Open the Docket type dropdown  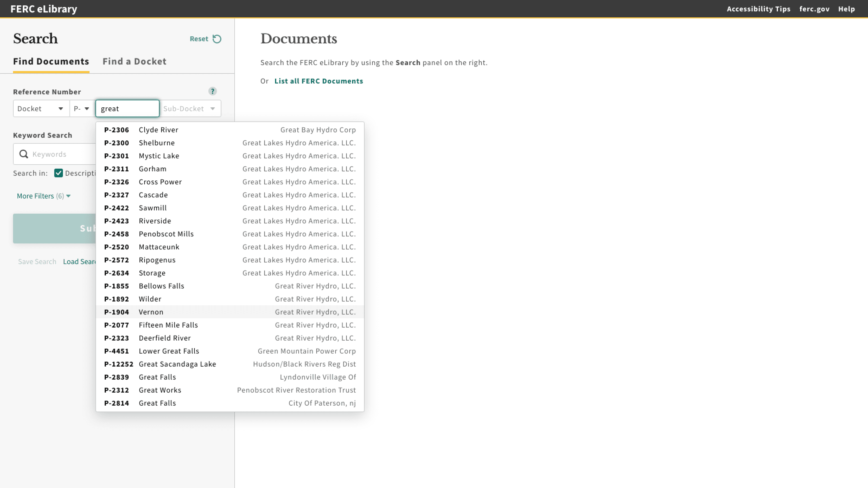click(41, 108)
